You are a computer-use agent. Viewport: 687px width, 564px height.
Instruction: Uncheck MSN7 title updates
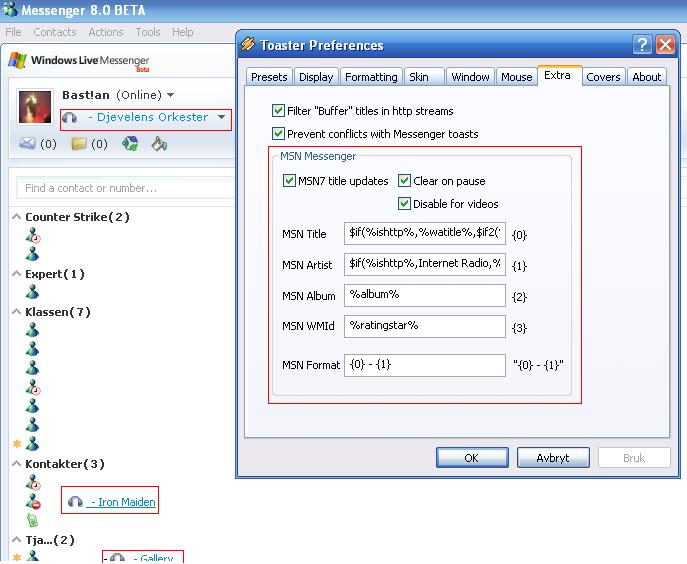click(x=289, y=181)
